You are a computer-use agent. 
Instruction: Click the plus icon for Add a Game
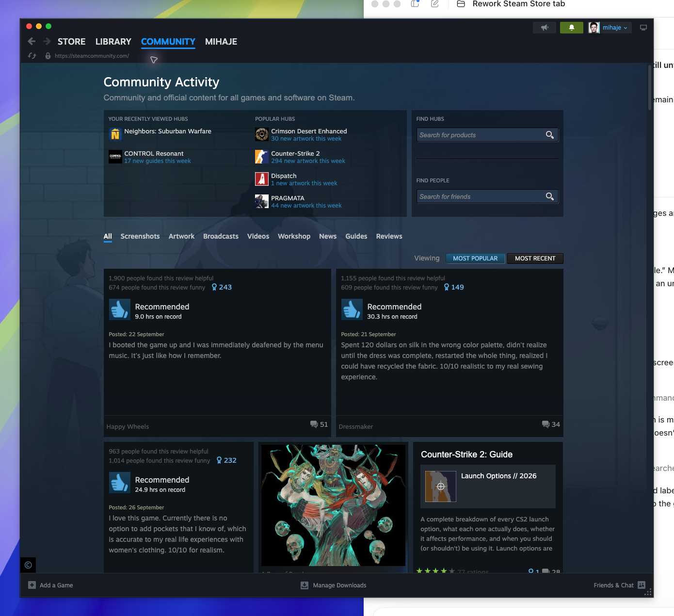click(x=32, y=585)
